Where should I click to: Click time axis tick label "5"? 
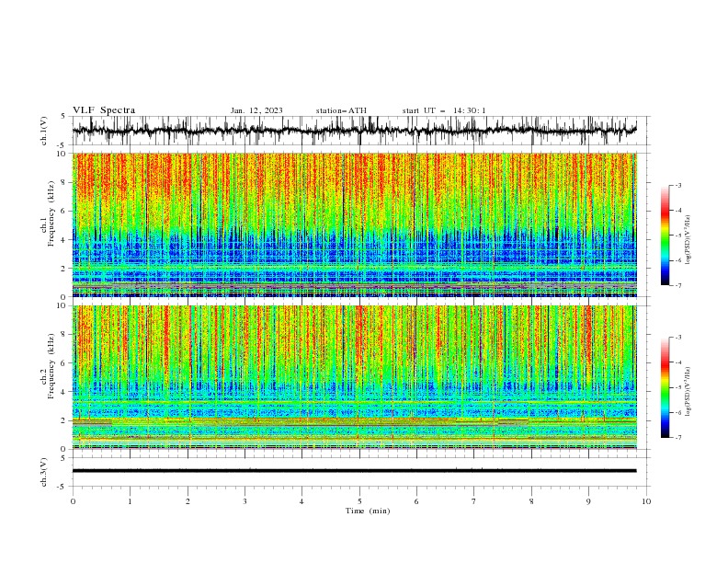359,501
